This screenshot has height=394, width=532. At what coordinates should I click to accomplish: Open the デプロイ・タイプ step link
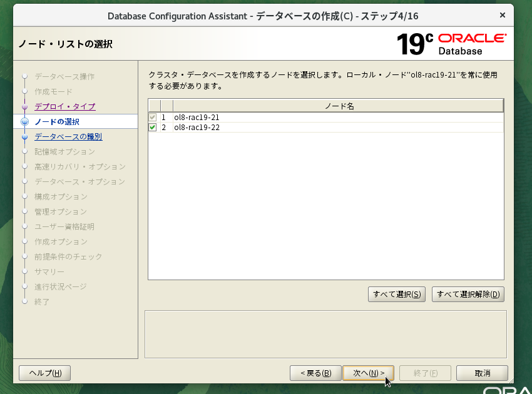coord(65,106)
